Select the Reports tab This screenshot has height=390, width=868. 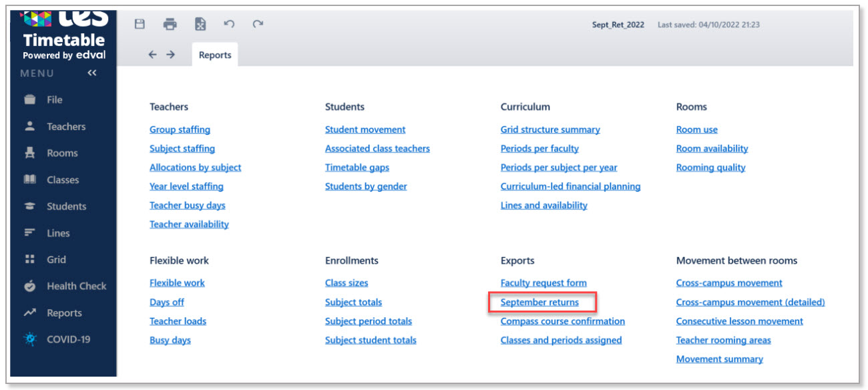[x=215, y=55]
